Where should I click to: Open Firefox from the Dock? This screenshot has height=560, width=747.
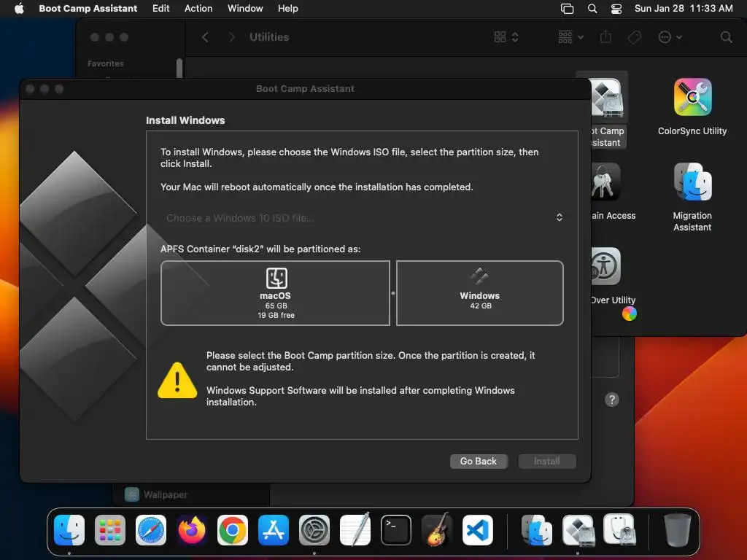(x=192, y=529)
